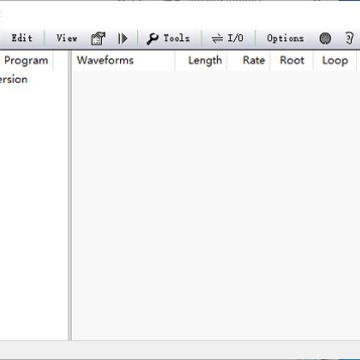Sort by the Rate column header
Screen dimensions: 360x360
(x=248, y=61)
